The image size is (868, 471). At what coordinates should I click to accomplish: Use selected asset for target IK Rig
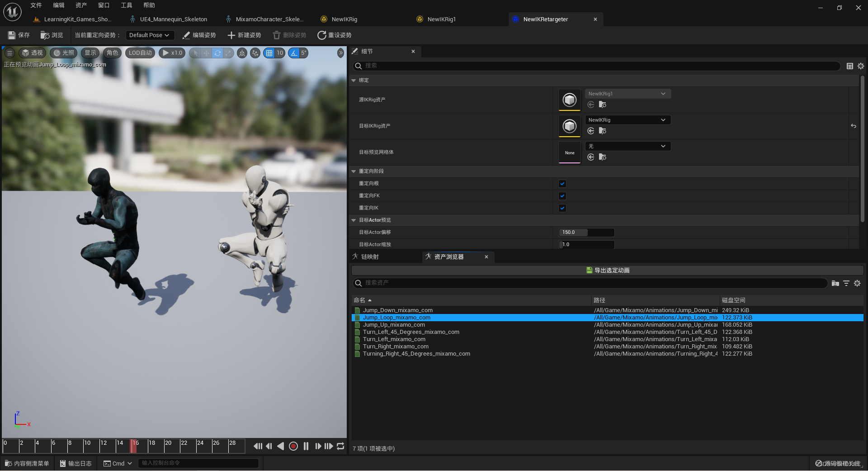(591, 131)
